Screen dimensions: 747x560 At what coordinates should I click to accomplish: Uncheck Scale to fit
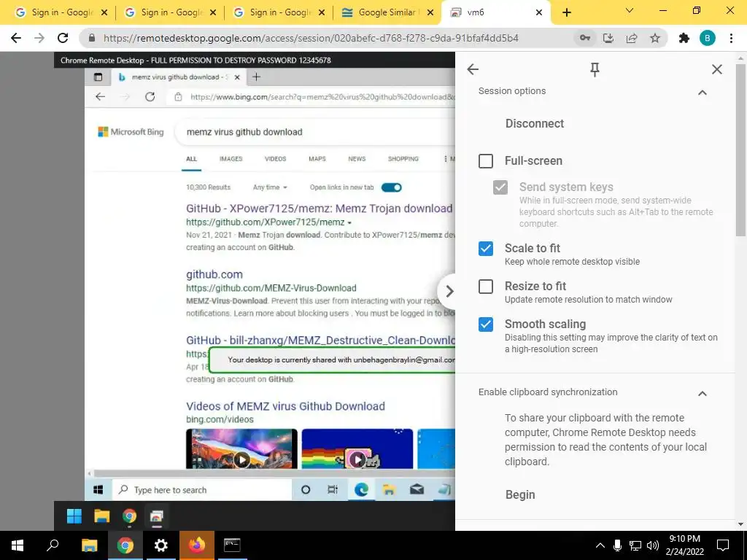(485, 248)
